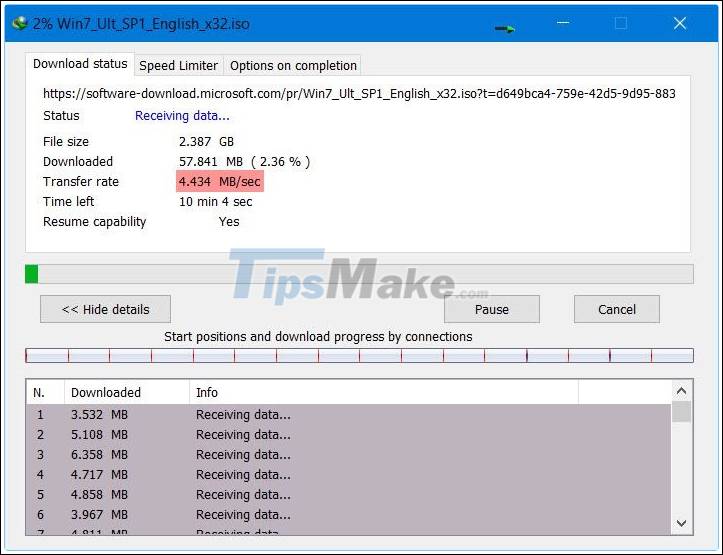Click the Info column header
Viewport: 723px width, 555px height.
[384, 392]
